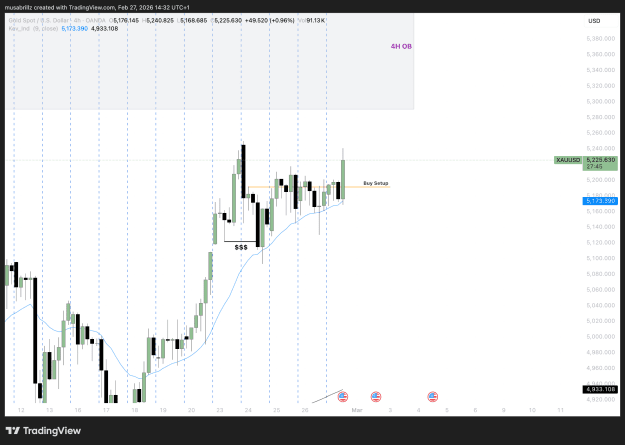
Task: Click the first US flag economic event icon
Action: 343,397
